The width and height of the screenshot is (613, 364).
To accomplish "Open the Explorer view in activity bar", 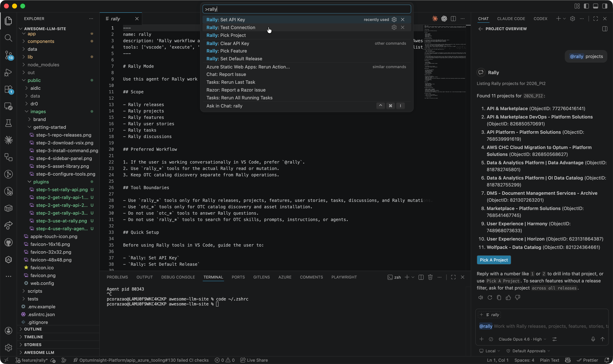I will [x=8, y=21].
